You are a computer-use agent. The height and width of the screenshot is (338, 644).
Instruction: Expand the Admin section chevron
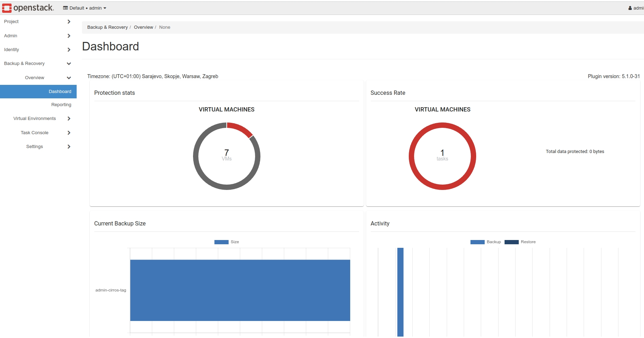pyautogui.click(x=69, y=36)
